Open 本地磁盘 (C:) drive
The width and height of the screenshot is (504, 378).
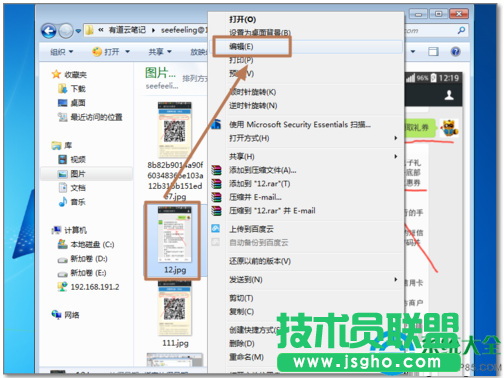tap(86, 244)
